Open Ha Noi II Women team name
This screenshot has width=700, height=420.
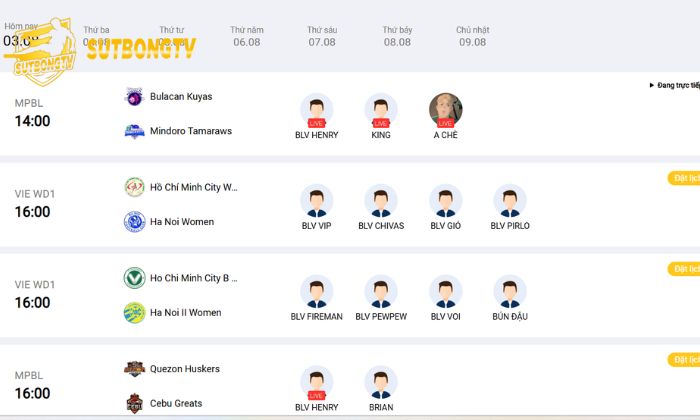pyautogui.click(x=185, y=312)
